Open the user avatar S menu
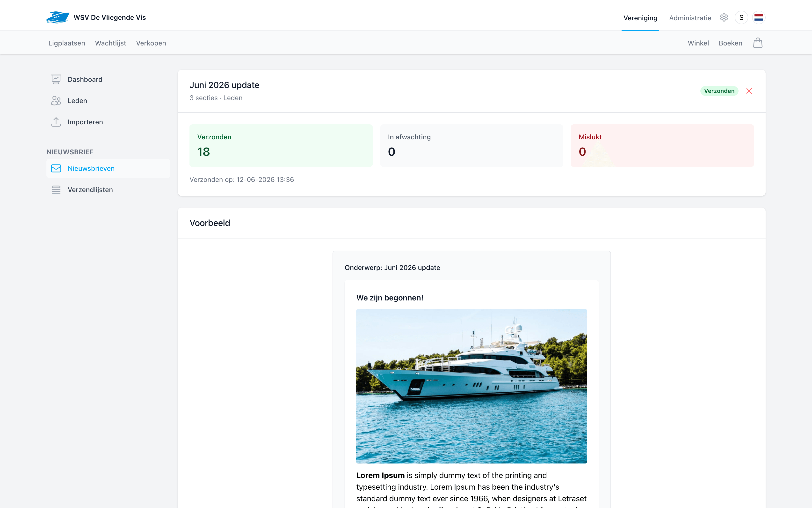This screenshot has width=812, height=508. pos(741,17)
